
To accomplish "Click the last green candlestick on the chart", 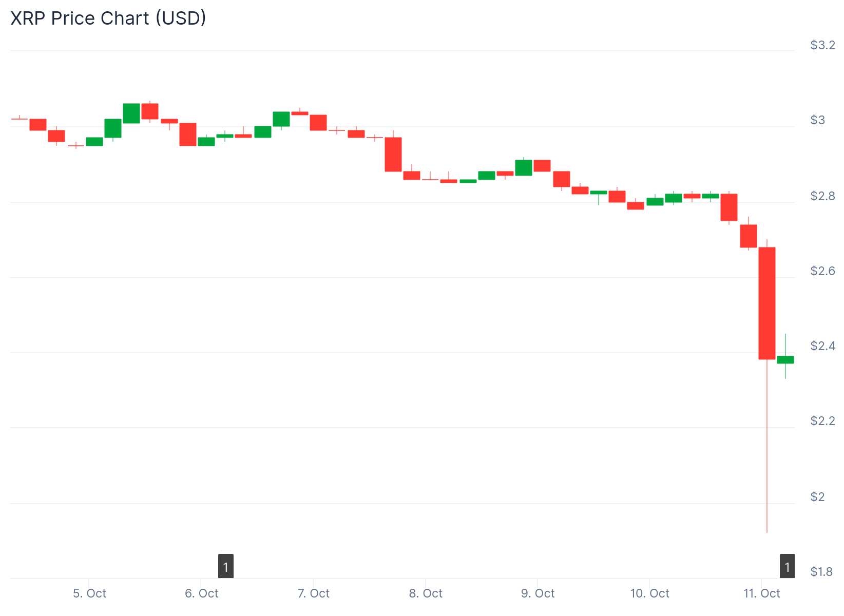I will point(785,359).
